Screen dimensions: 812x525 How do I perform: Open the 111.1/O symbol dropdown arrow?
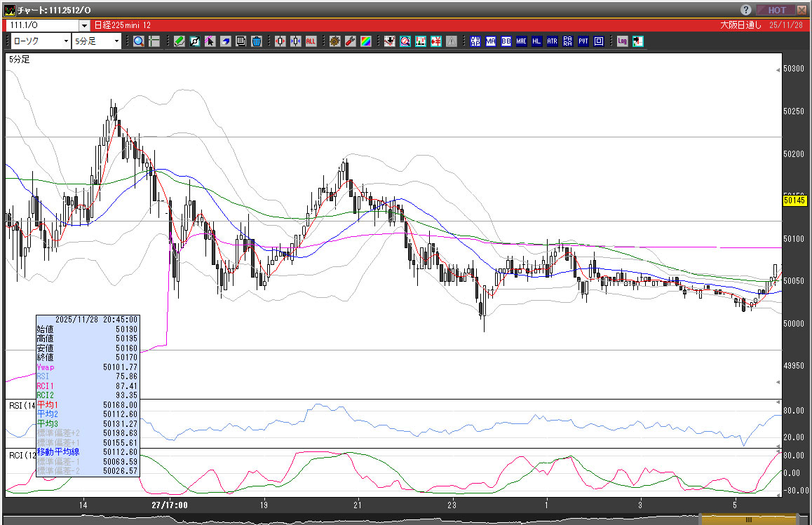tap(84, 26)
